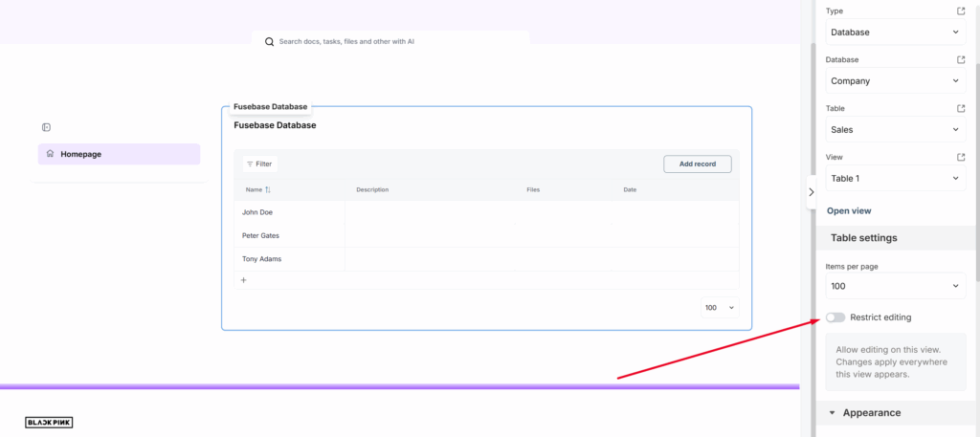Open the View dropdown showing Table 1
The image size is (980, 437).
pyautogui.click(x=895, y=178)
